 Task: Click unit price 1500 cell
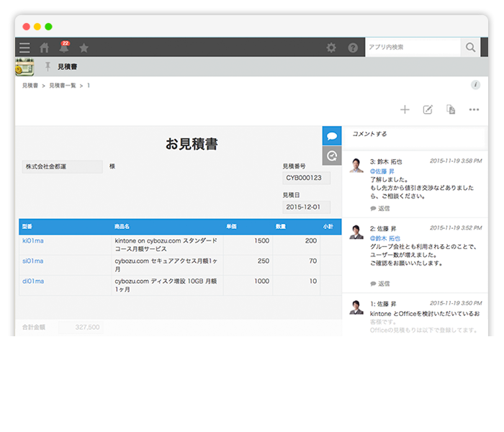tap(248, 245)
